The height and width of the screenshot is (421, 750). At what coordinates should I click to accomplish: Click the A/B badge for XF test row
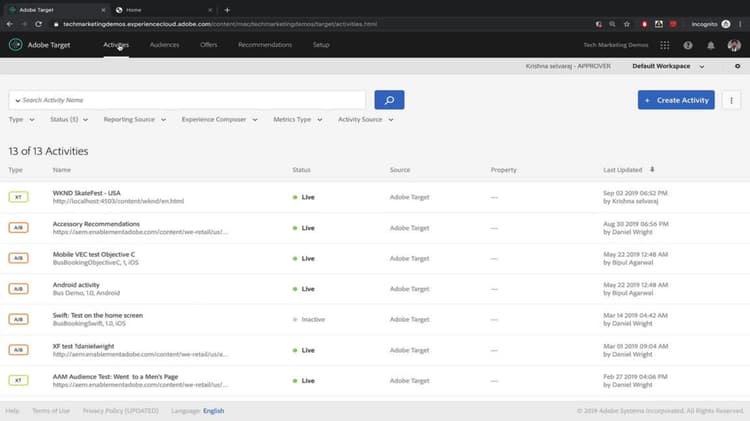click(18, 350)
